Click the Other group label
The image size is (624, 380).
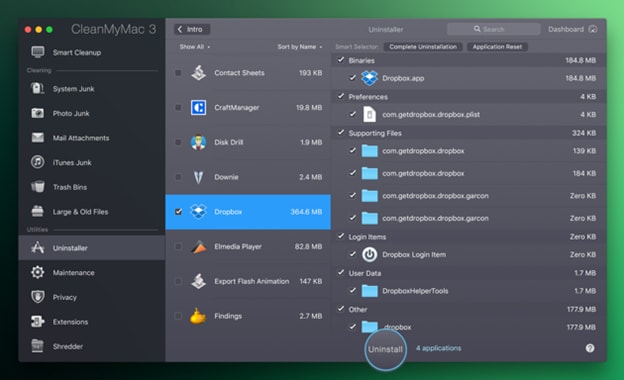click(x=357, y=310)
